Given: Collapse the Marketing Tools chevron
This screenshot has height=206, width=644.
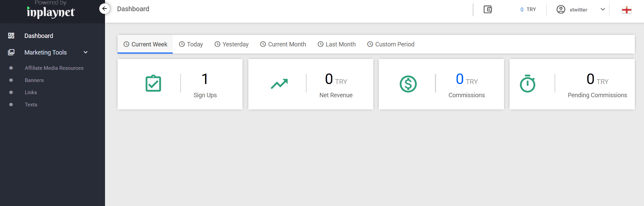Looking at the screenshot, I should pos(86,52).
